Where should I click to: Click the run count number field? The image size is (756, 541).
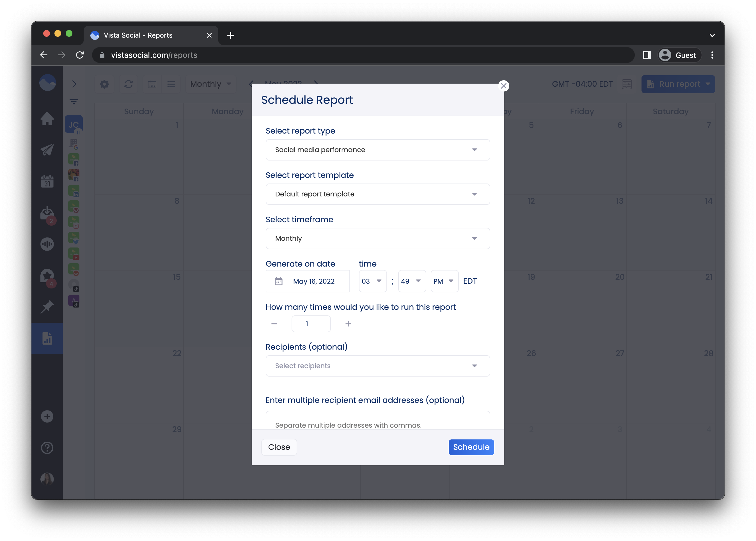[311, 324]
